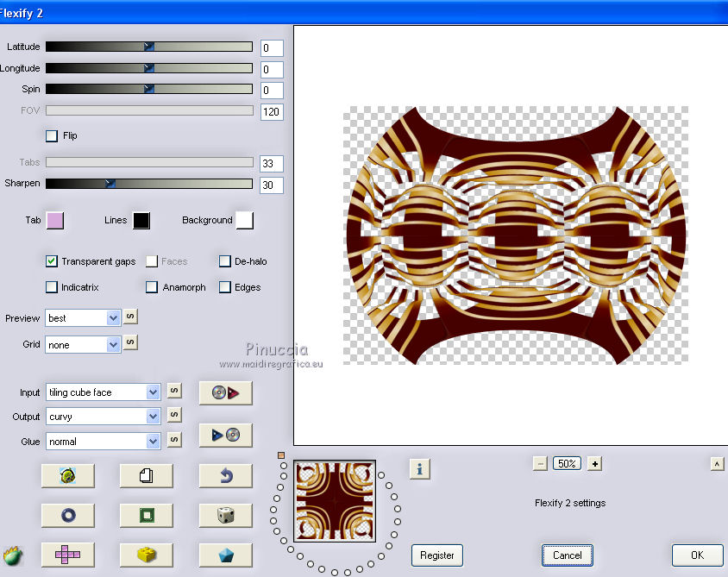
Task: Click the 50% zoom level button
Action: (x=567, y=463)
